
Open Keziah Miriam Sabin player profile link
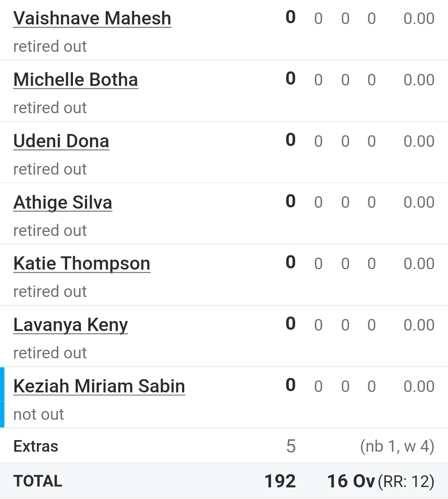[99, 386]
